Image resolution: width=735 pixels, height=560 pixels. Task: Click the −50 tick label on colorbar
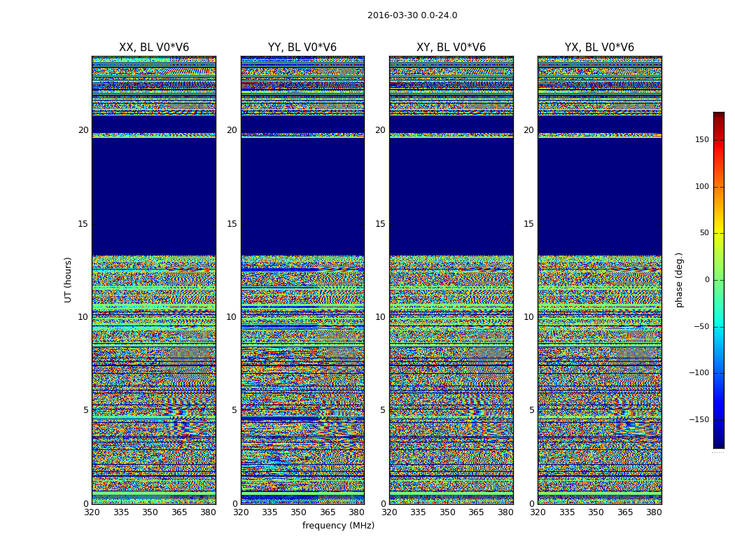point(701,327)
